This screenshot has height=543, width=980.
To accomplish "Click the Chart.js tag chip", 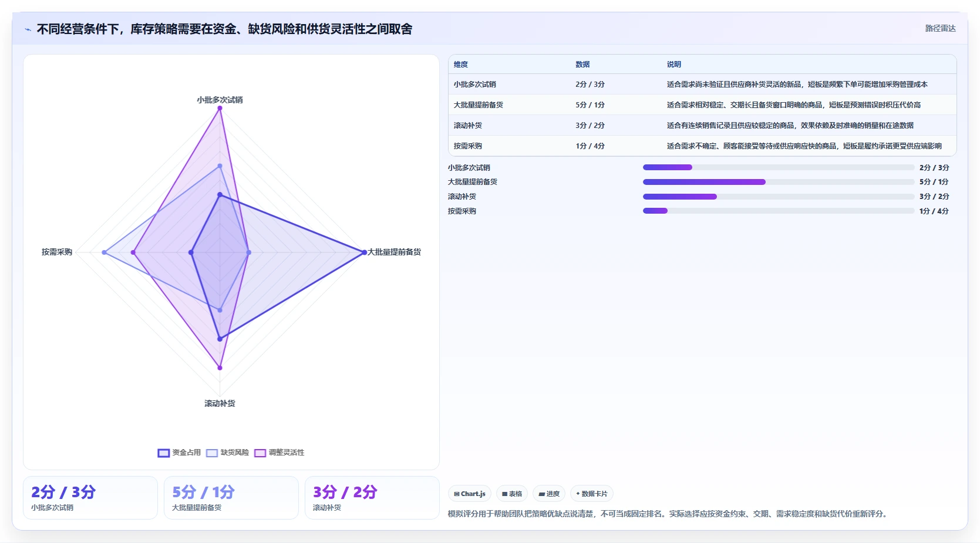I will [470, 494].
